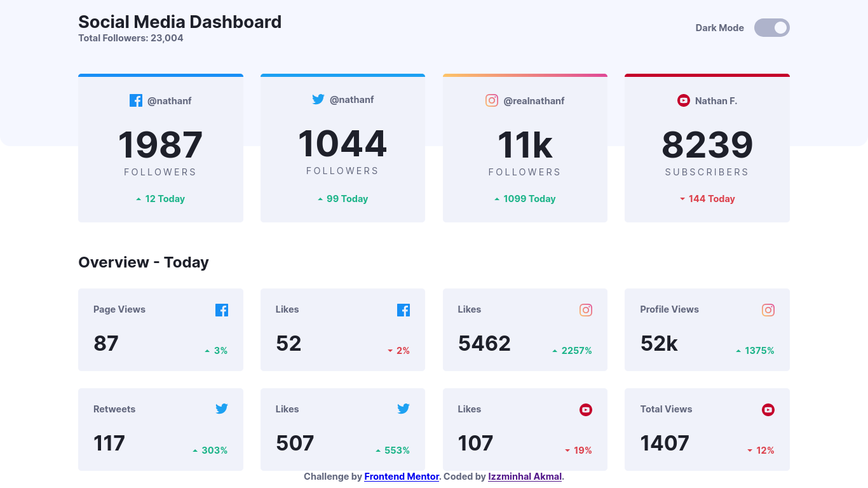Click the up arrow beside 1375%
Screen dimensions: 868x488
tap(738, 351)
